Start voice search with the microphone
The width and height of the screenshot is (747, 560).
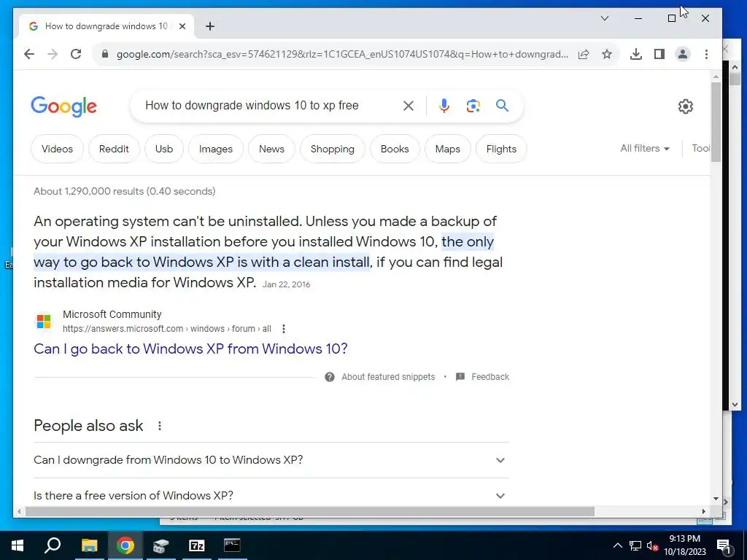[444, 106]
